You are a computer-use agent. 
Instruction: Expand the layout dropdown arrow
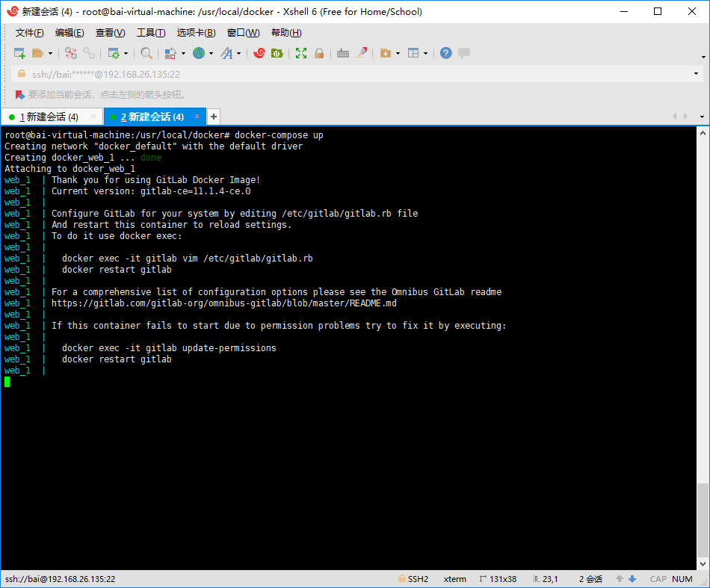426,53
